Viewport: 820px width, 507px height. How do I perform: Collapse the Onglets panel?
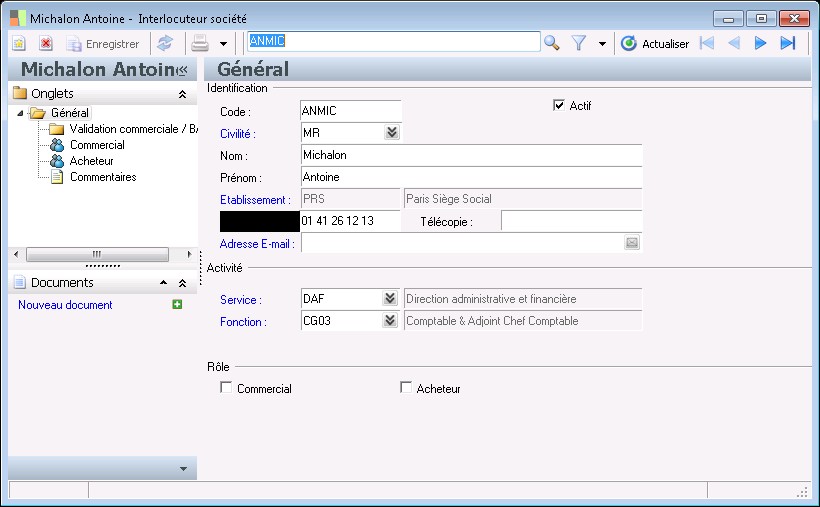(x=182, y=94)
